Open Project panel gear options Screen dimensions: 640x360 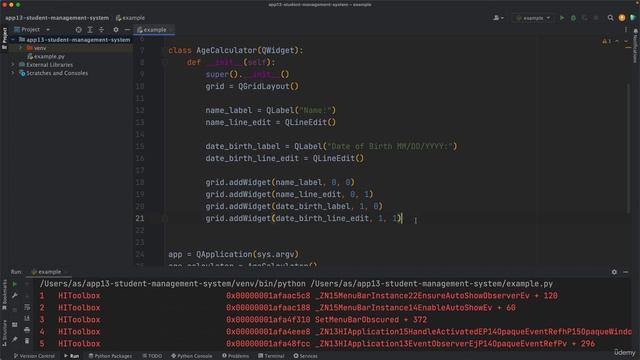click(116, 30)
